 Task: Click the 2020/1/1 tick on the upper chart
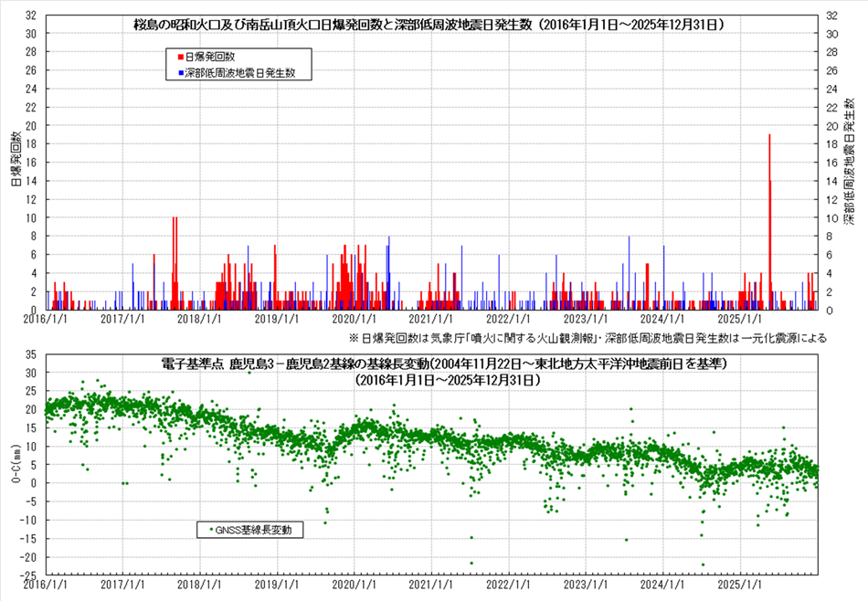pyautogui.click(x=353, y=320)
